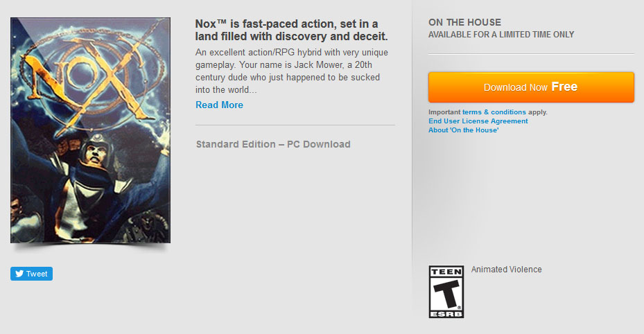
Task: Open the End User License Agreement
Action: (478, 121)
